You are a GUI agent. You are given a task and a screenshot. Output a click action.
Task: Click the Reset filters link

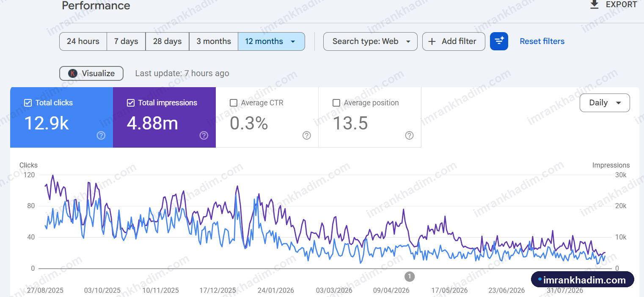pos(542,41)
